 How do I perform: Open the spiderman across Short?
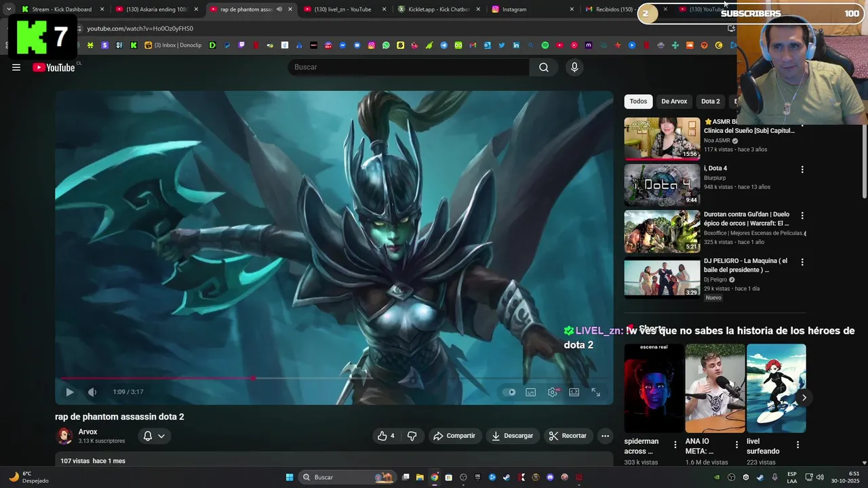coord(654,388)
